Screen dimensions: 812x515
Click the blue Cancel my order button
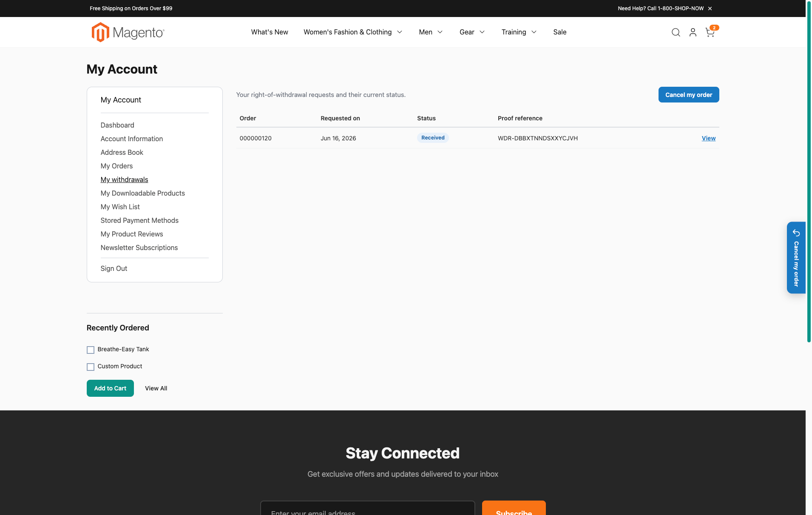point(689,95)
